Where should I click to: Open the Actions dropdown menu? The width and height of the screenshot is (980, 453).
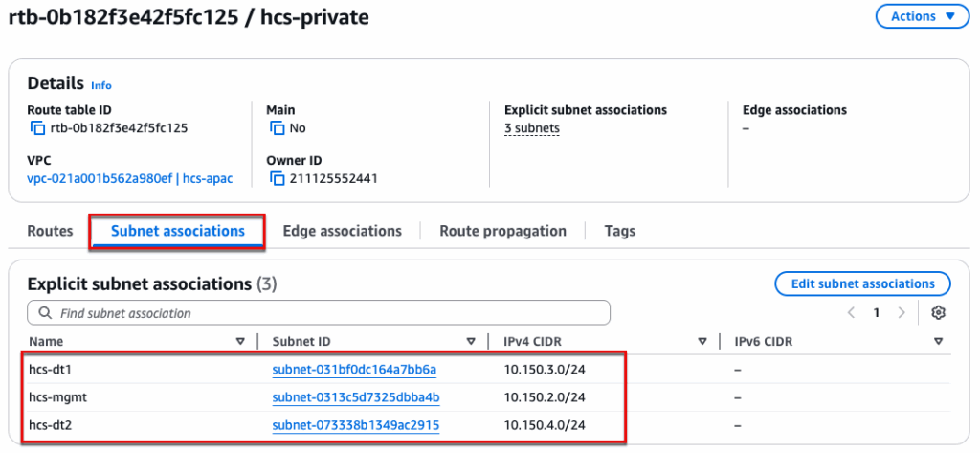pyautogui.click(x=923, y=16)
